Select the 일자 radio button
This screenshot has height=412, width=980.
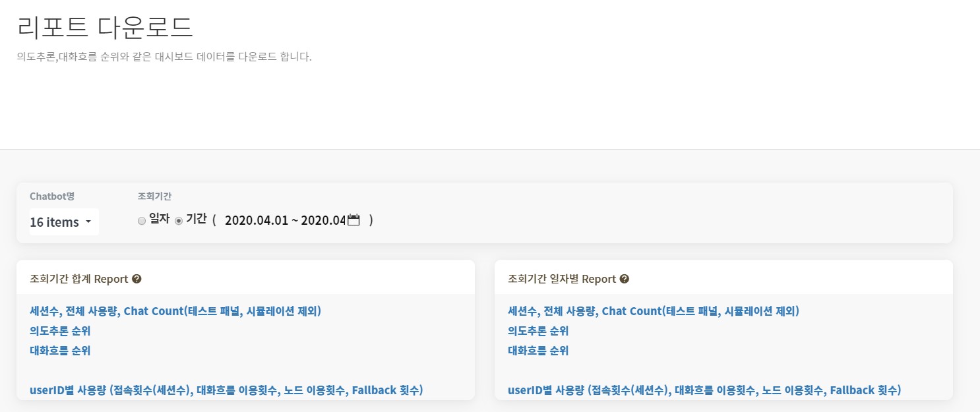click(141, 221)
